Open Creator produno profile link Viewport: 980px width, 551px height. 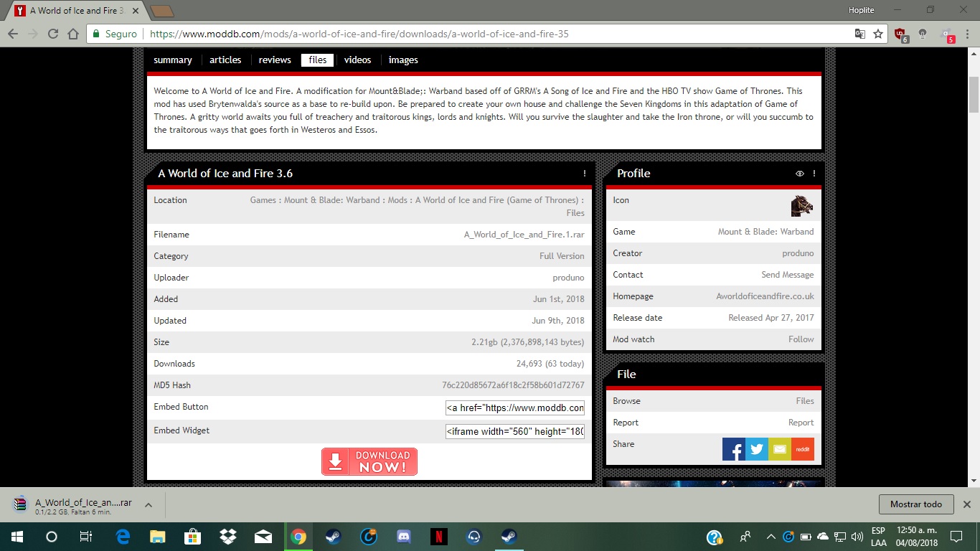click(x=798, y=253)
